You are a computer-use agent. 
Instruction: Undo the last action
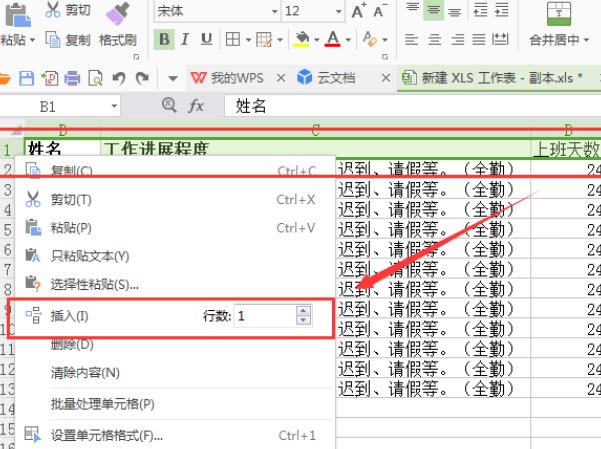click(119, 78)
